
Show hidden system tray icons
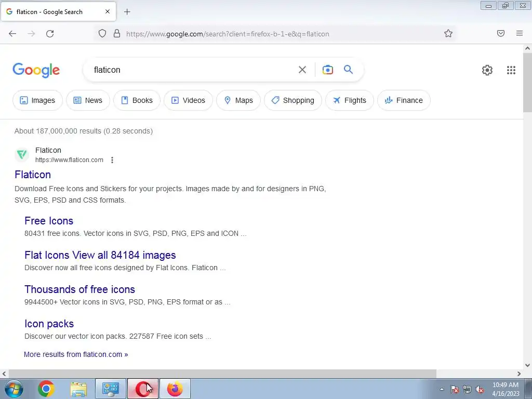442,389
